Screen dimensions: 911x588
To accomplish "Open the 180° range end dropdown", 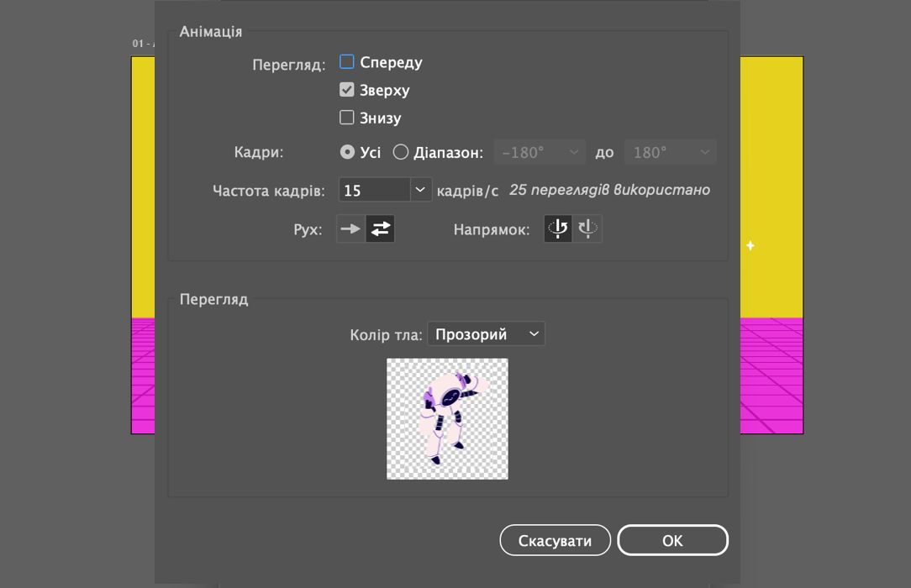I will pos(670,153).
